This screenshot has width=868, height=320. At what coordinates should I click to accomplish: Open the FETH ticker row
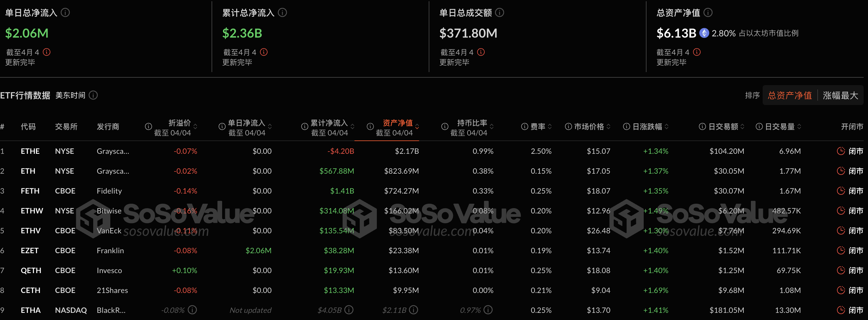(30, 191)
